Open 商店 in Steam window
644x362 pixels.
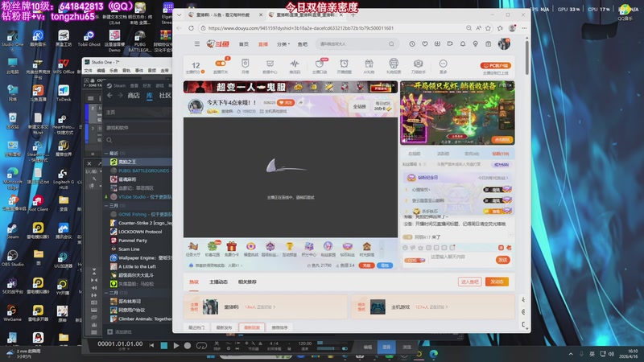tap(134, 95)
